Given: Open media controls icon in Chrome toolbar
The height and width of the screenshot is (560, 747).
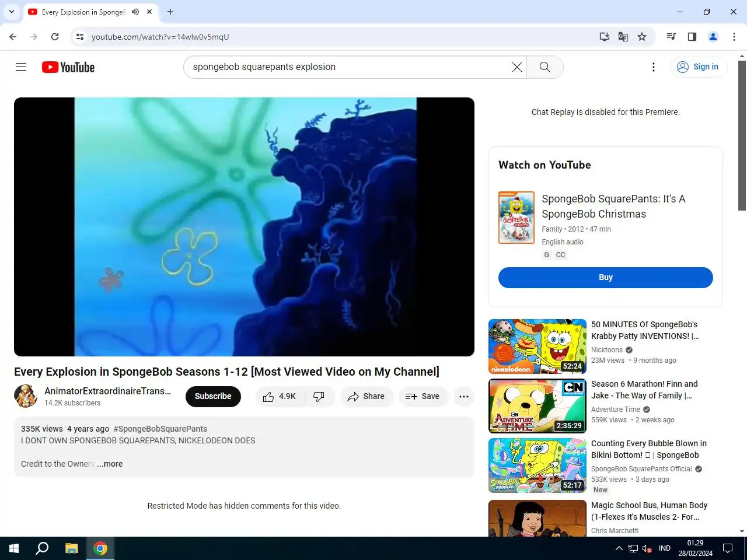Looking at the screenshot, I should [671, 37].
